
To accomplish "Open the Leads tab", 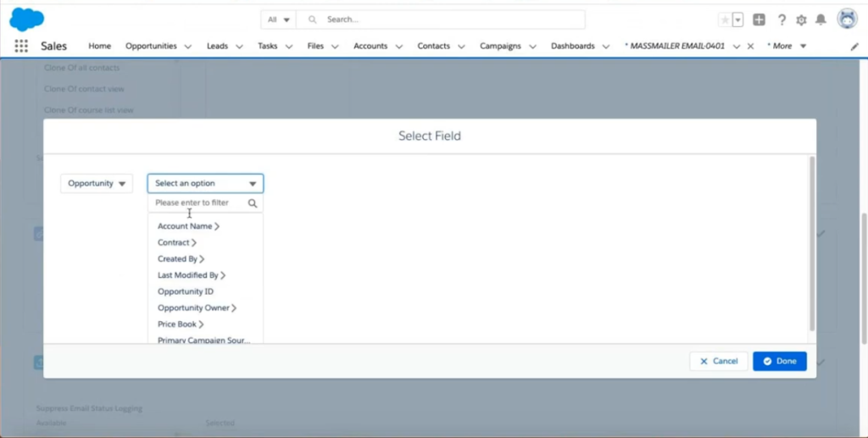I will tap(217, 46).
